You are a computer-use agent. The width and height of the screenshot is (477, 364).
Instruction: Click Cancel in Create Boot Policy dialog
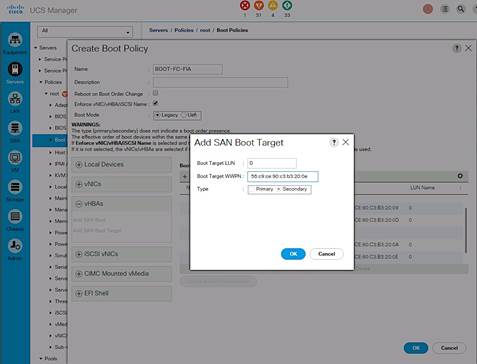pyautogui.click(x=449, y=348)
